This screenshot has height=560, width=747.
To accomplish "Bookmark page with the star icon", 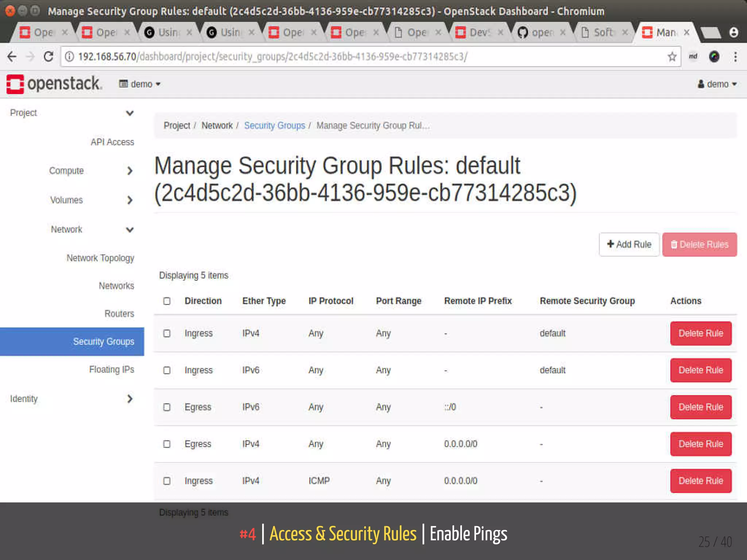I will pyautogui.click(x=672, y=57).
